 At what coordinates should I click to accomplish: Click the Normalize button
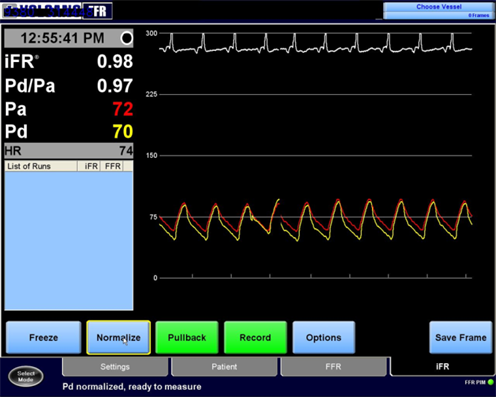(x=118, y=337)
